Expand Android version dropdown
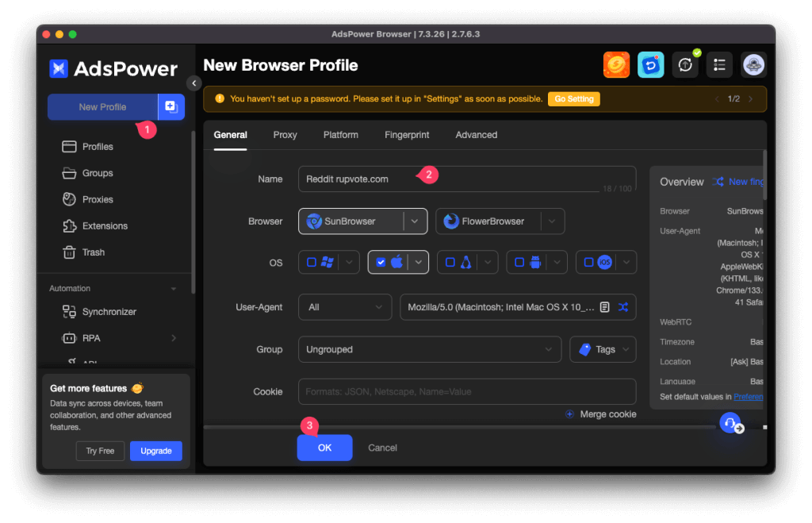This screenshot has height=523, width=812. click(x=557, y=262)
